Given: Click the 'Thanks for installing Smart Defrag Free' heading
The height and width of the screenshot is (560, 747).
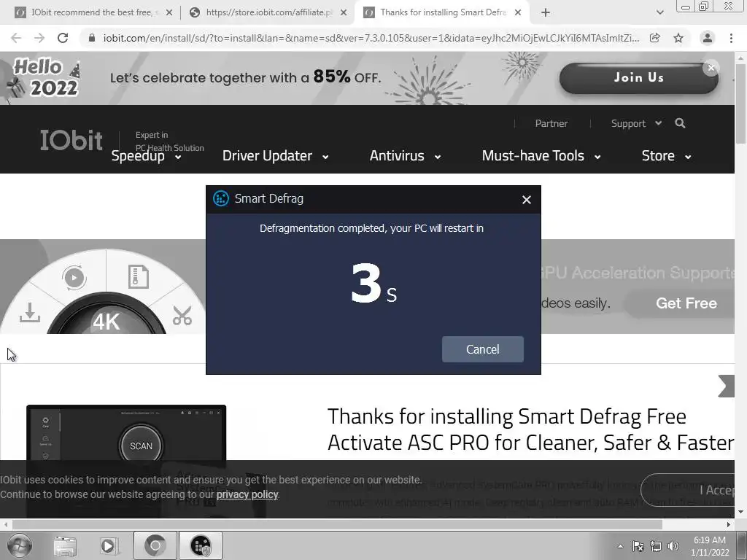Looking at the screenshot, I should click(507, 416).
